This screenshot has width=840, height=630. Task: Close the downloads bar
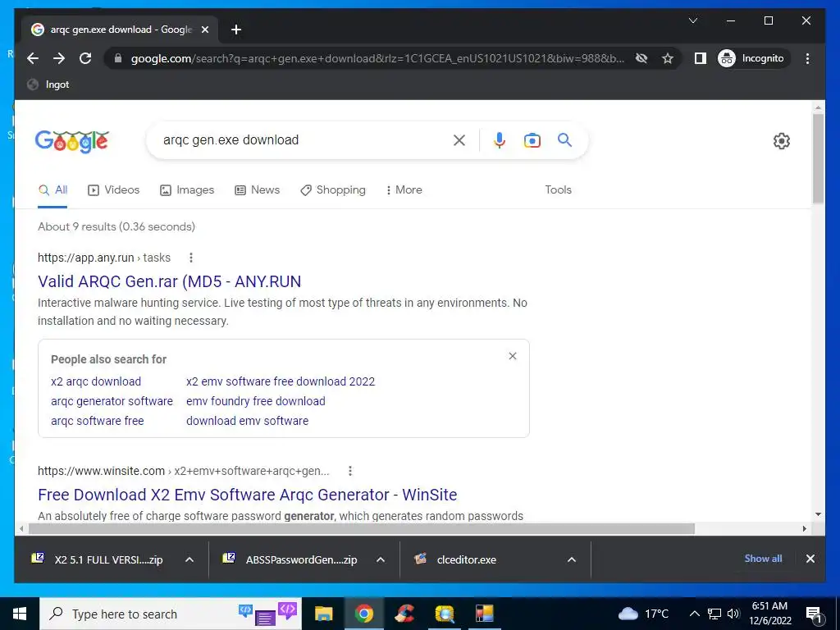(x=810, y=559)
